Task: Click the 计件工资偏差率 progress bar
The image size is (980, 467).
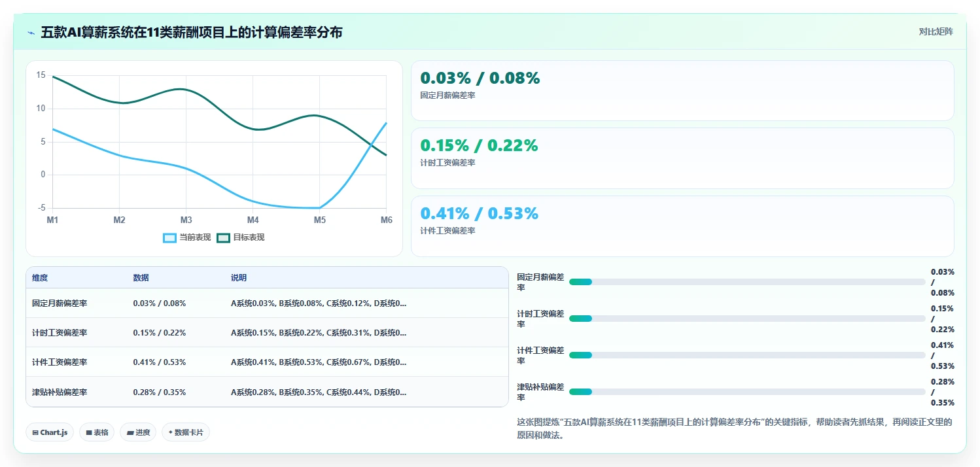Action: pyautogui.click(x=747, y=355)
